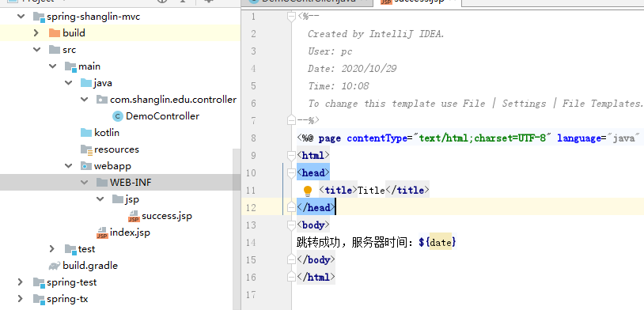Image resolution: width=644 pixels, height=310 pixels.
Task: Click the comment text 'Created by IntelliJ IDEA.'
Action: tap(377, 34)
